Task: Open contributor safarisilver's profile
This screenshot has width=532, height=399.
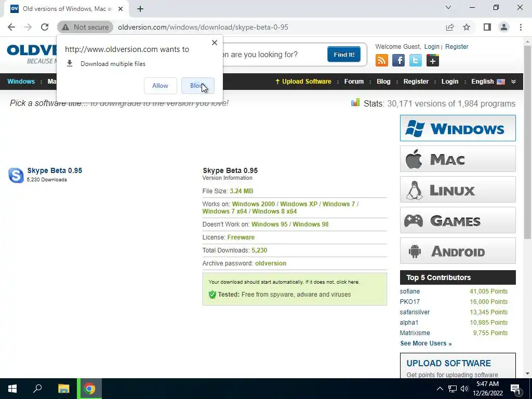Action: pyautogui.click(x=415, y=312)
